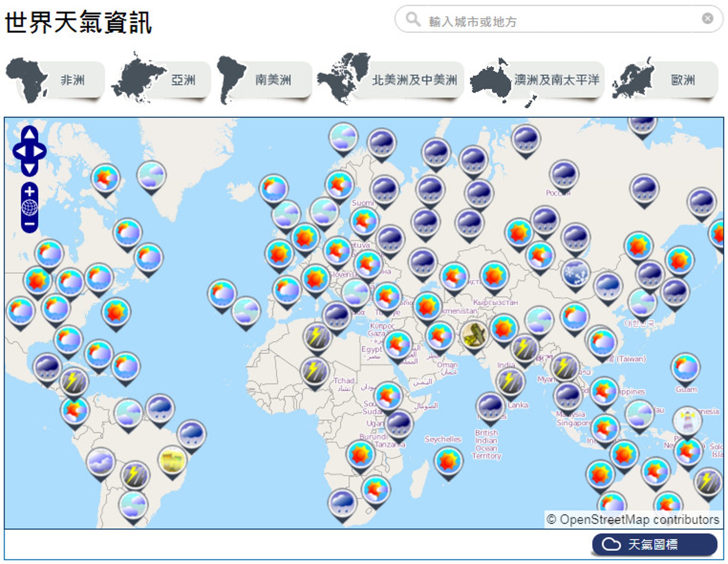Select the 亞洲 continent tab

(x=183, y=80)
